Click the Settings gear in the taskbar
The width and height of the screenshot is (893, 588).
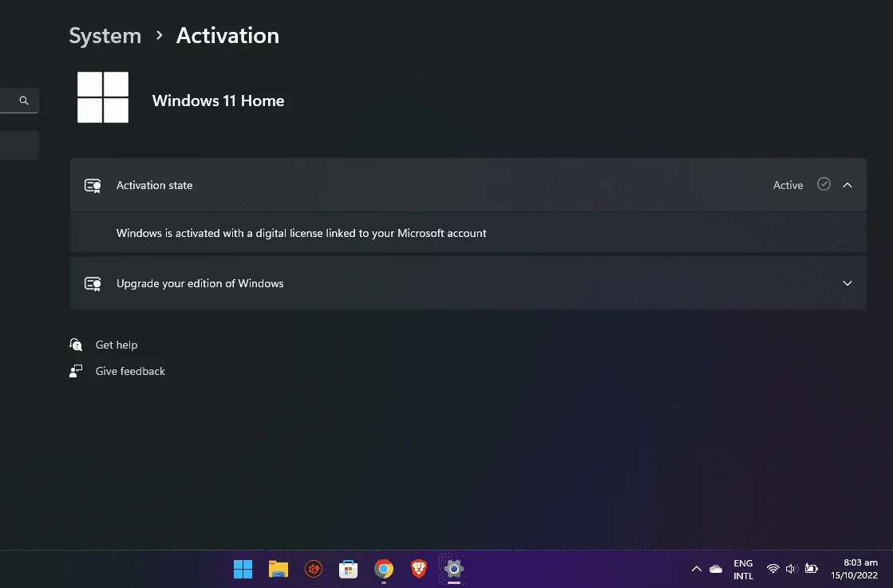click(454, 569)
